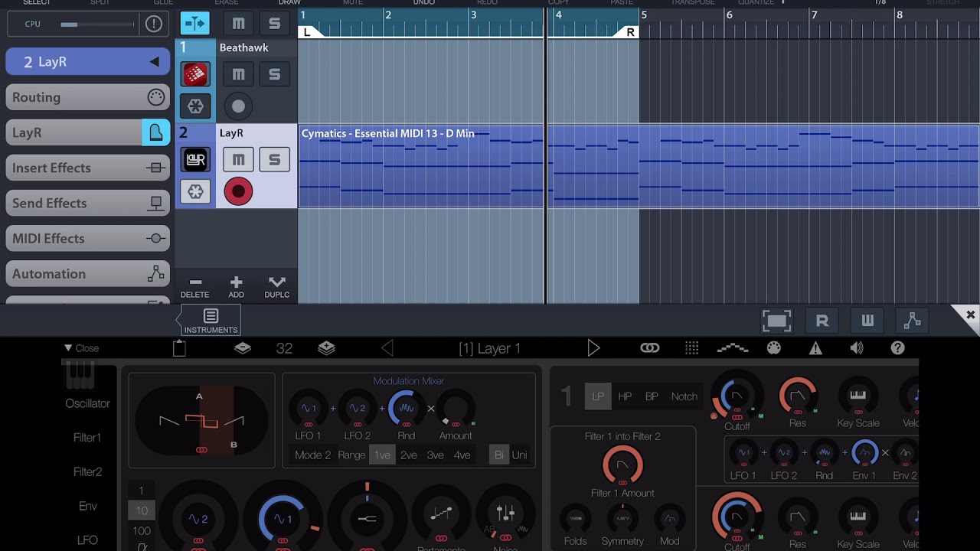
Task: Toggle the track split view icon
Action: (x=195, y=24)
